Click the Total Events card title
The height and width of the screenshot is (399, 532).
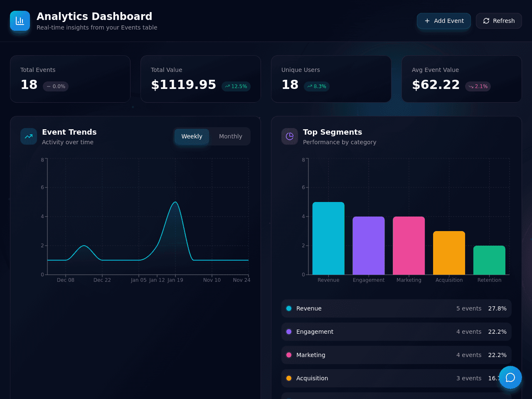tap(38, 70)
